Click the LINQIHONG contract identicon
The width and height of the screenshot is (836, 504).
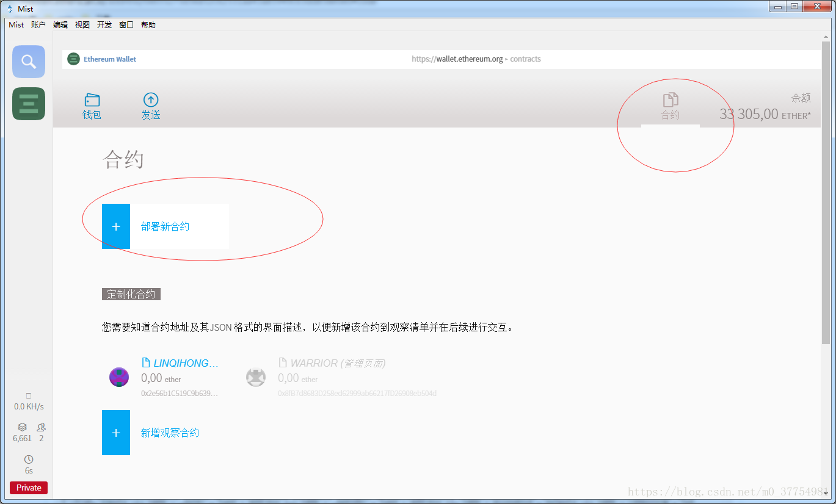tap(119, 377)
